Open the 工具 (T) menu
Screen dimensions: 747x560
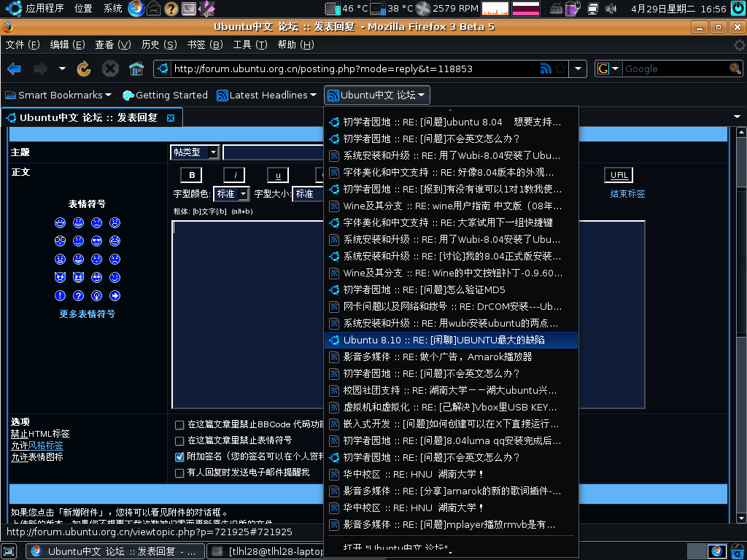pos(250,44)
